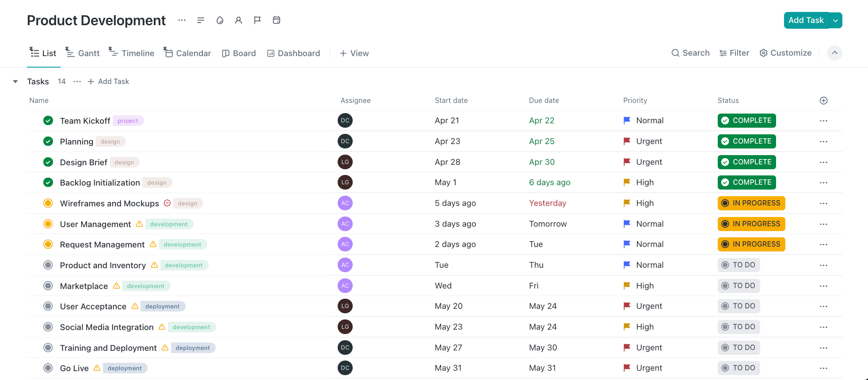868x380 pixels.
Task: Switch to the Gantt view tab
Action: [83, 53]
